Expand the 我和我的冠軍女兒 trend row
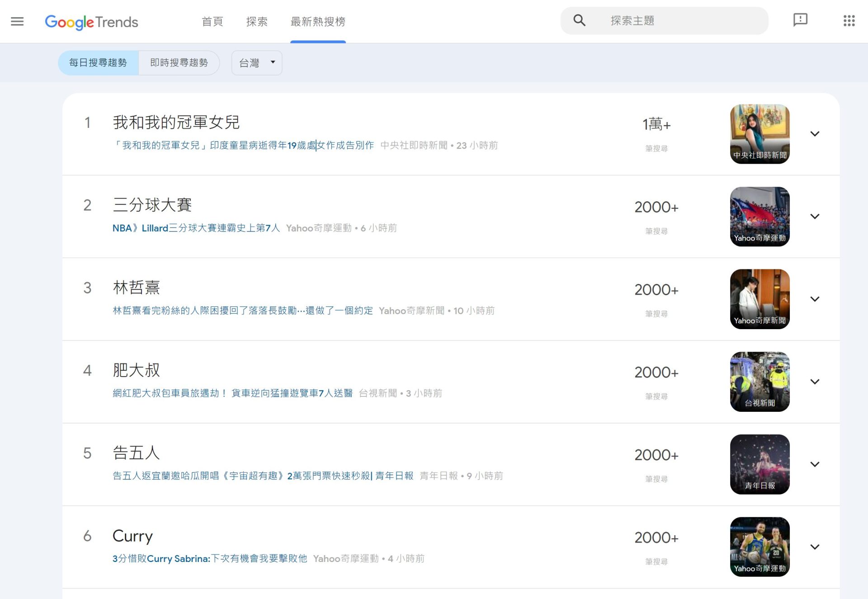Viewport: 868px width, 599px height. pyautogui.click(x=815, y=134)
